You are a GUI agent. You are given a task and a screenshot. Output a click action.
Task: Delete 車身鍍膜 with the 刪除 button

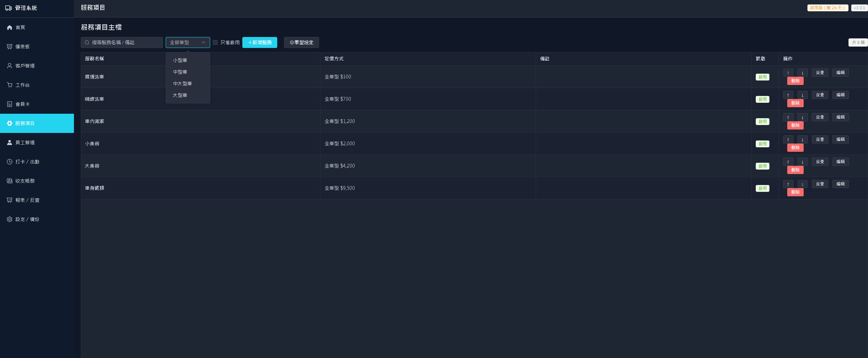click(795, 192)
